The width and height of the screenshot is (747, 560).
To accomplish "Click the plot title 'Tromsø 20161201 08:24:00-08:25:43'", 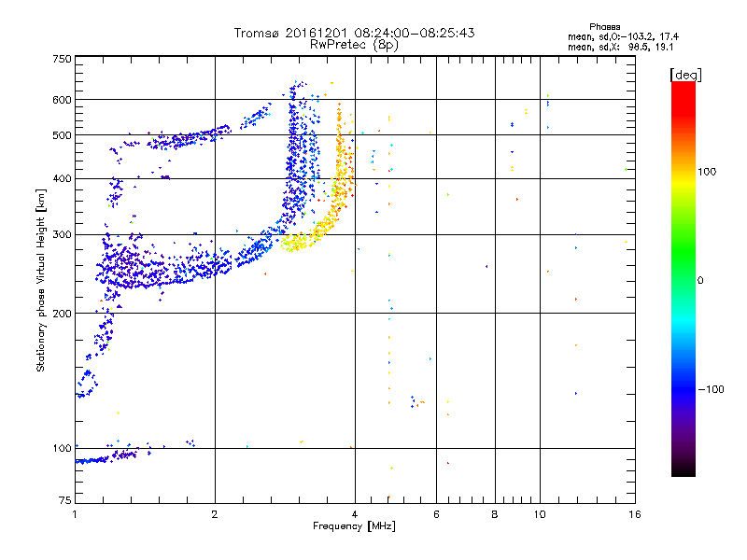I will coord(354,33).
